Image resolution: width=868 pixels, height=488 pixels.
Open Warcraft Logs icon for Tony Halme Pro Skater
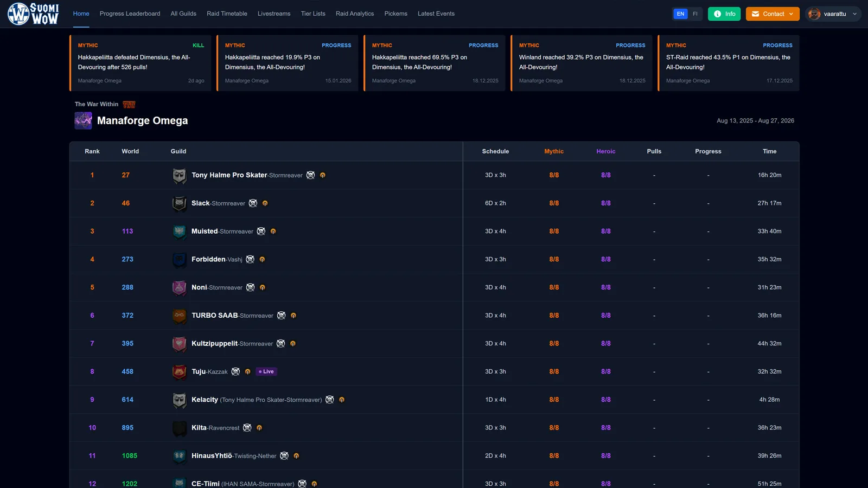pos(310,175)
